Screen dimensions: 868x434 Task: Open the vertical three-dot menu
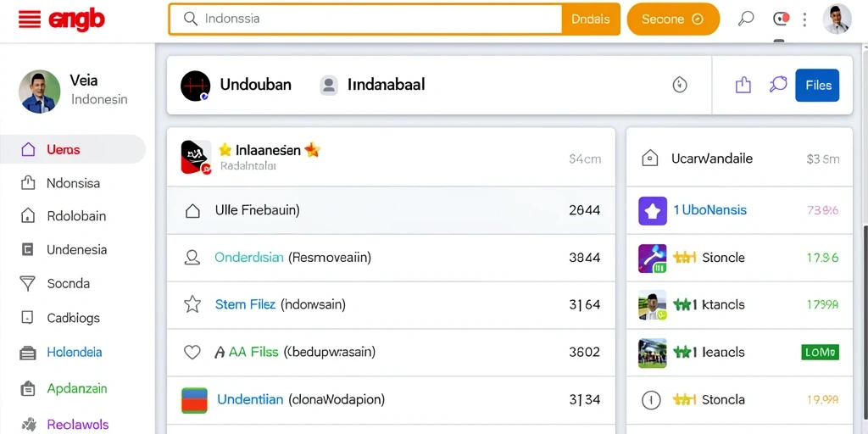point(804,19)
